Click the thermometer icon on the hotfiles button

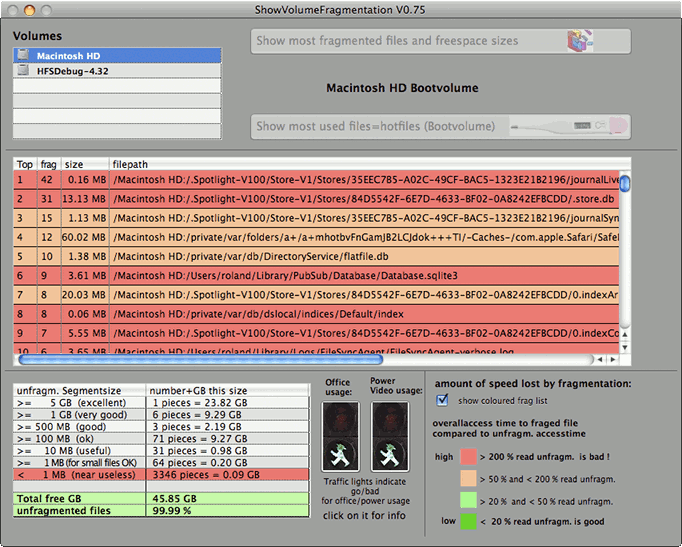click(570, 126)
